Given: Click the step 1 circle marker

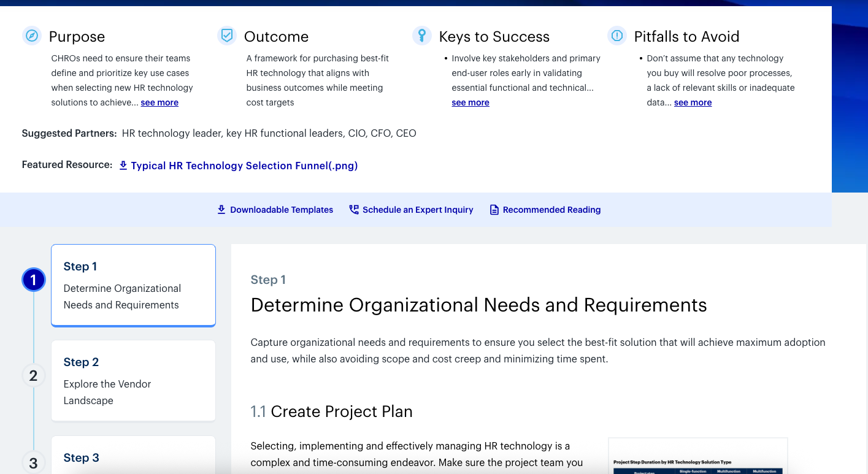Looking at the screenshot, I should 34,280.
